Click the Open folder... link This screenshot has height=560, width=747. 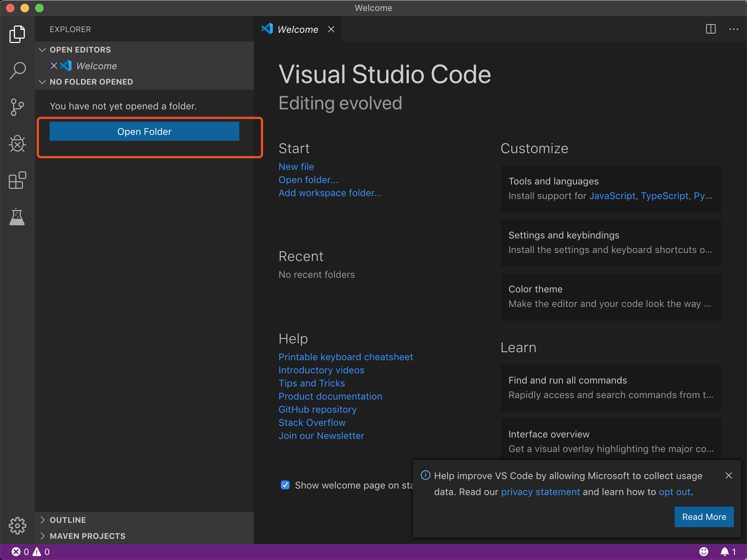point(308,180)
